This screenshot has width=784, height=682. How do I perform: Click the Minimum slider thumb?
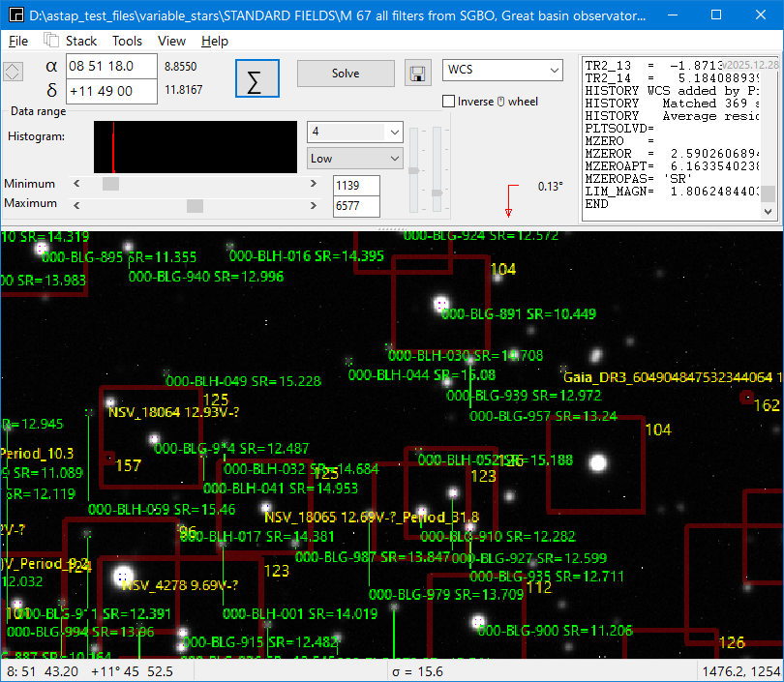110,184
